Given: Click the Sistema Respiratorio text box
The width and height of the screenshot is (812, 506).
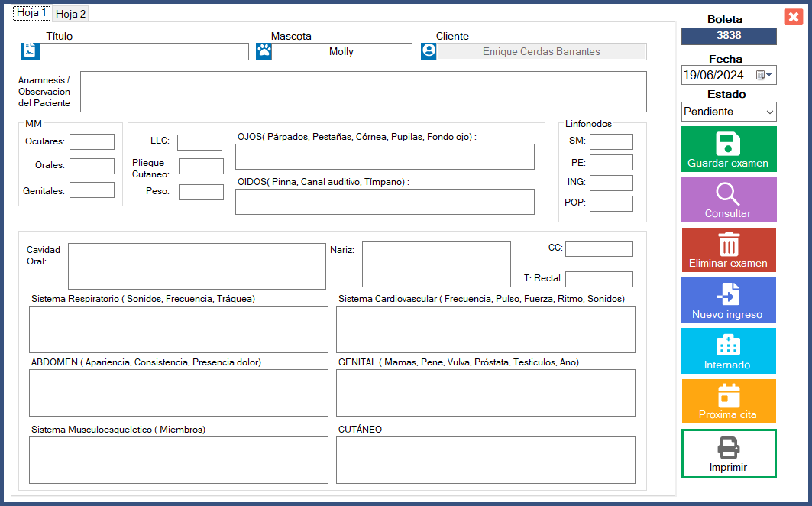Looking at the screenshot, I should coord(179,329).
